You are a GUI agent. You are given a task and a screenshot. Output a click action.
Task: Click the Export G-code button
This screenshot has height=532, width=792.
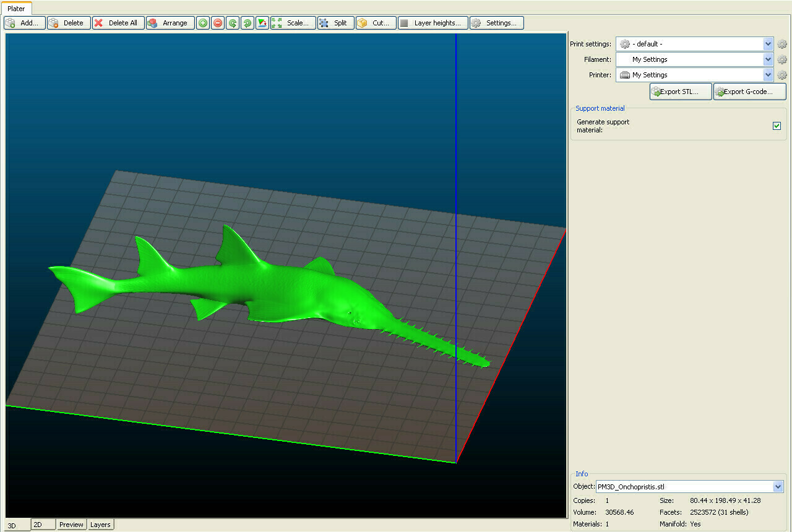pos(749,91)
